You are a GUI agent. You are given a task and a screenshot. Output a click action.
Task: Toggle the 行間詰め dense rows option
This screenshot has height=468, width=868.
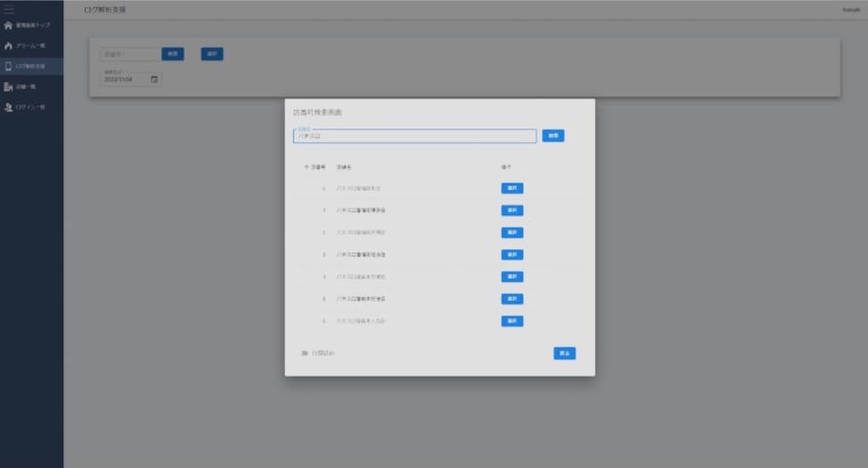[305, 354]
